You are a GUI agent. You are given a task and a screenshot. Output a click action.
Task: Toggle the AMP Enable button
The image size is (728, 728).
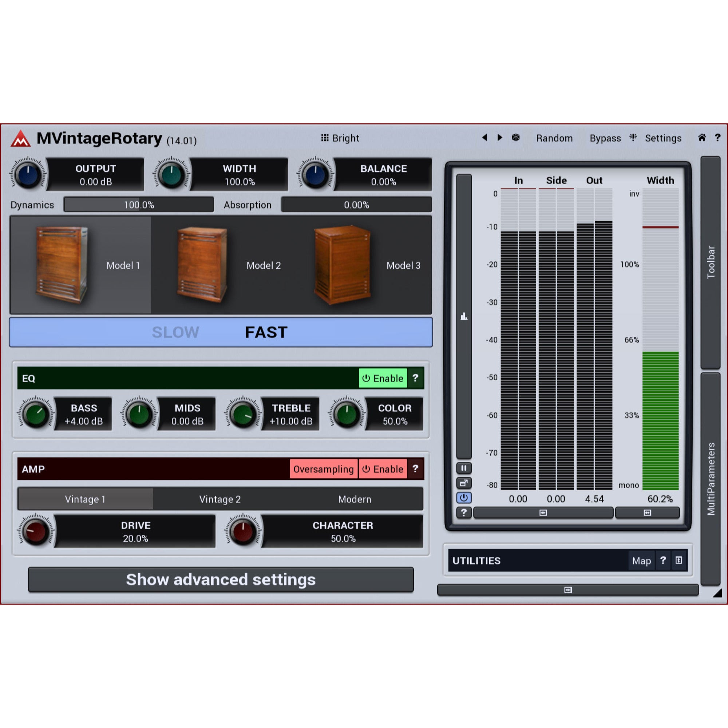[383, 469]
